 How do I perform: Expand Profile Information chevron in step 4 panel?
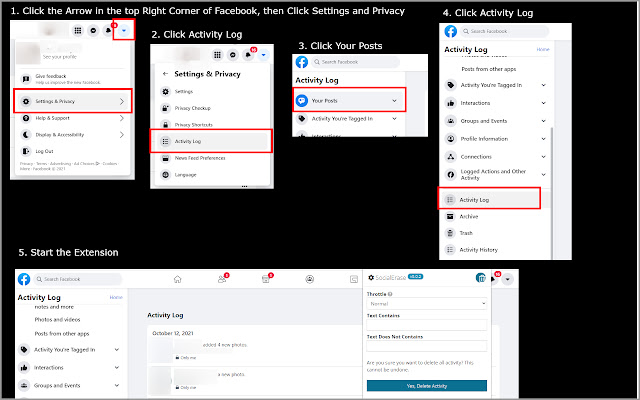coord(543,139)
